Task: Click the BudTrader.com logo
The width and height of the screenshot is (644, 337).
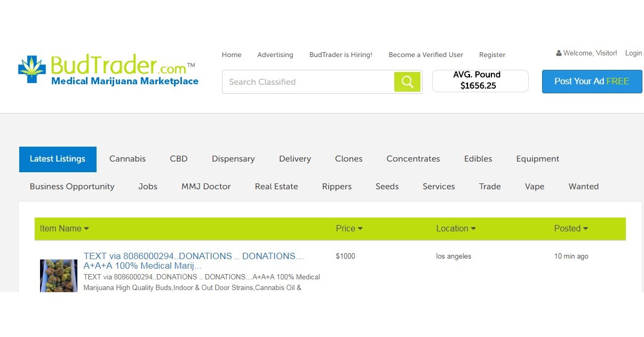Action: (x=108, y=70)
